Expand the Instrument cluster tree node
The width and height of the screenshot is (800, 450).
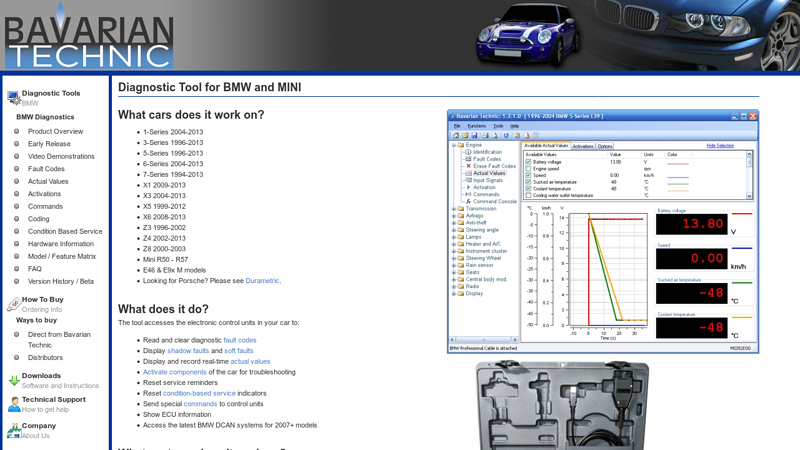pyautogui.click(x=454, y=251)
